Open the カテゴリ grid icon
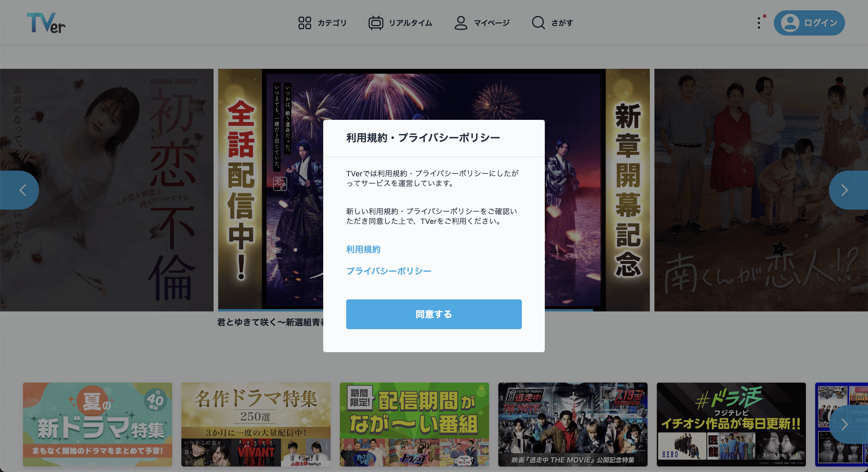The width and height of the screenshot is (868, 472). [305, 23]
